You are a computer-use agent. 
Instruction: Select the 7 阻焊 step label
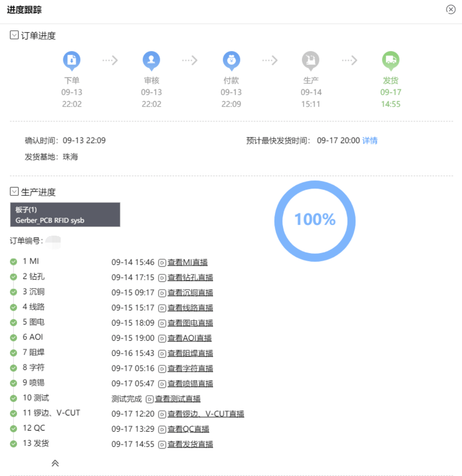tap(34, 353)
